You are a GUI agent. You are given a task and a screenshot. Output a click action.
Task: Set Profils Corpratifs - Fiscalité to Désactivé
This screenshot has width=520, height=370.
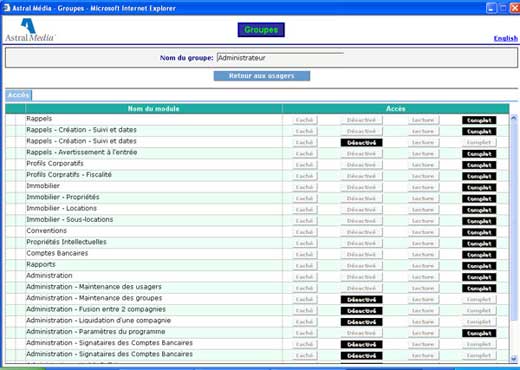tap(361, 176)
